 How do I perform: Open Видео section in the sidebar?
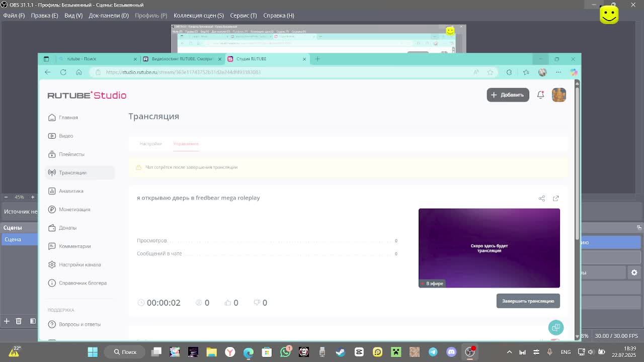(61, 136)
